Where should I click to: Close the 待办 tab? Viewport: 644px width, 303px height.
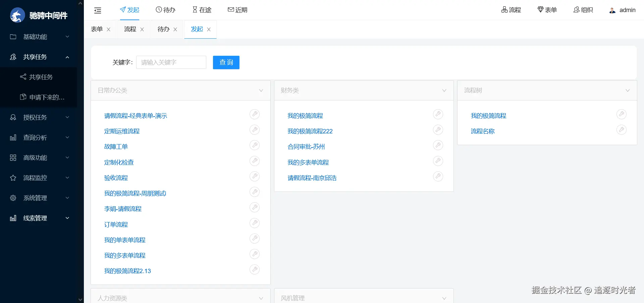(x=175, y=30)
